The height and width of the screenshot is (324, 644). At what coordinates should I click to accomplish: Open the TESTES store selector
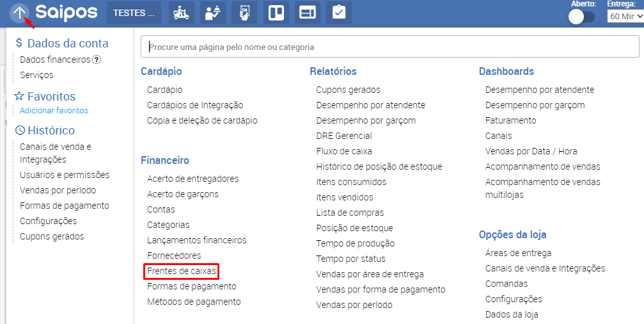pos(133,13)
